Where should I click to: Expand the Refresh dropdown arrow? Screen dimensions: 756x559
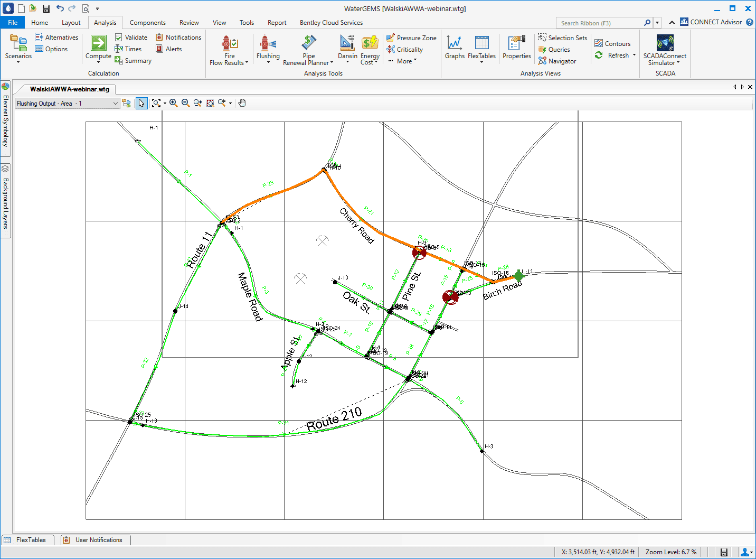(x=634, y=55)
